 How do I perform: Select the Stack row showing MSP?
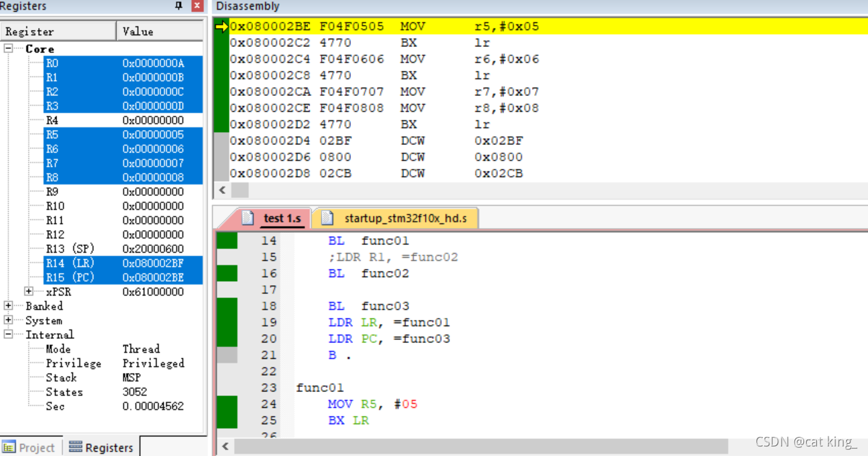[123, 378]
